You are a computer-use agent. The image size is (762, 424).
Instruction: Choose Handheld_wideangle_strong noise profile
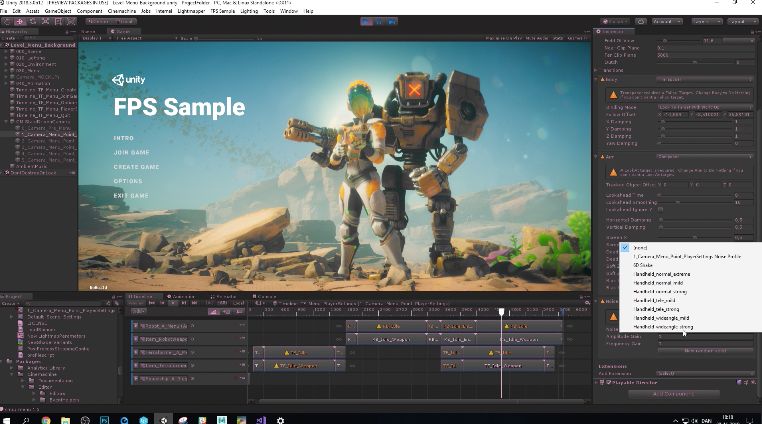(x=663, y=327)
